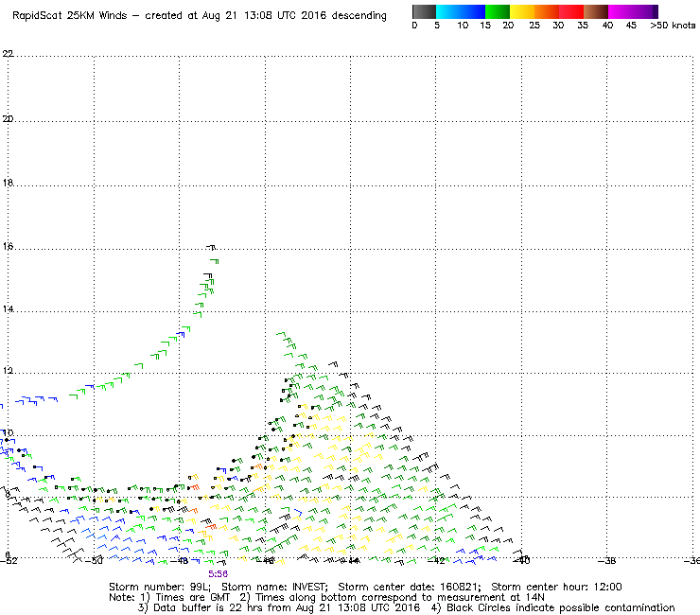The image size is (700, 615).
Task: Click the latitude label '18'
Action: 8,183
